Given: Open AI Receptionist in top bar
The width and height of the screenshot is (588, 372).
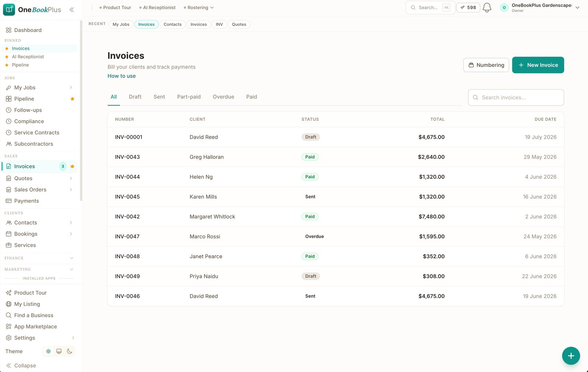Looking at the screenshot, I should 157,7.
